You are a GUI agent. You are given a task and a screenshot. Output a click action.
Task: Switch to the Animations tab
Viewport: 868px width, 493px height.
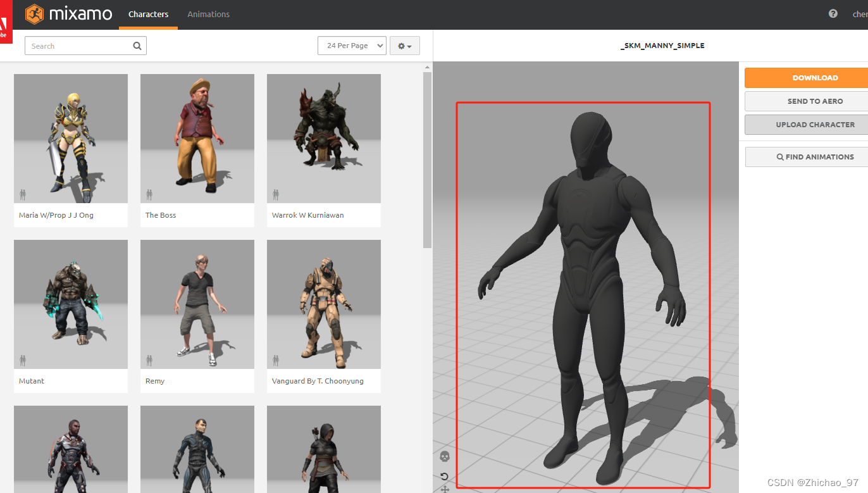(x=209, y=14)
